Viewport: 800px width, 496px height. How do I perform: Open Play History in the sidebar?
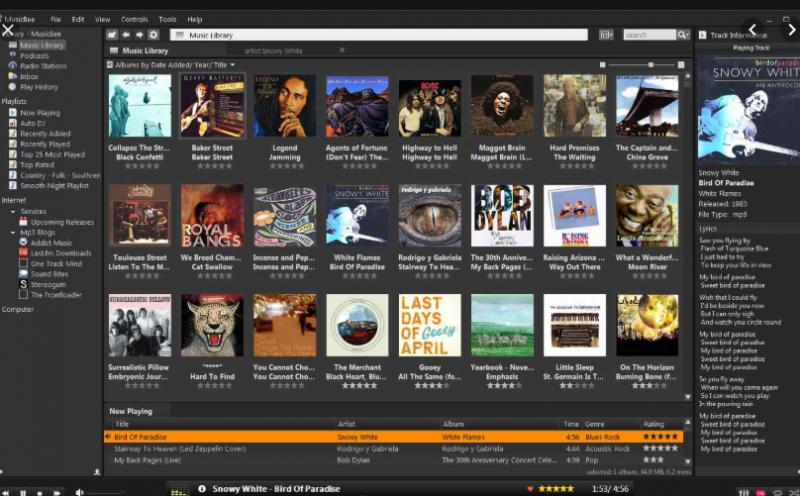tap(39, 87)
